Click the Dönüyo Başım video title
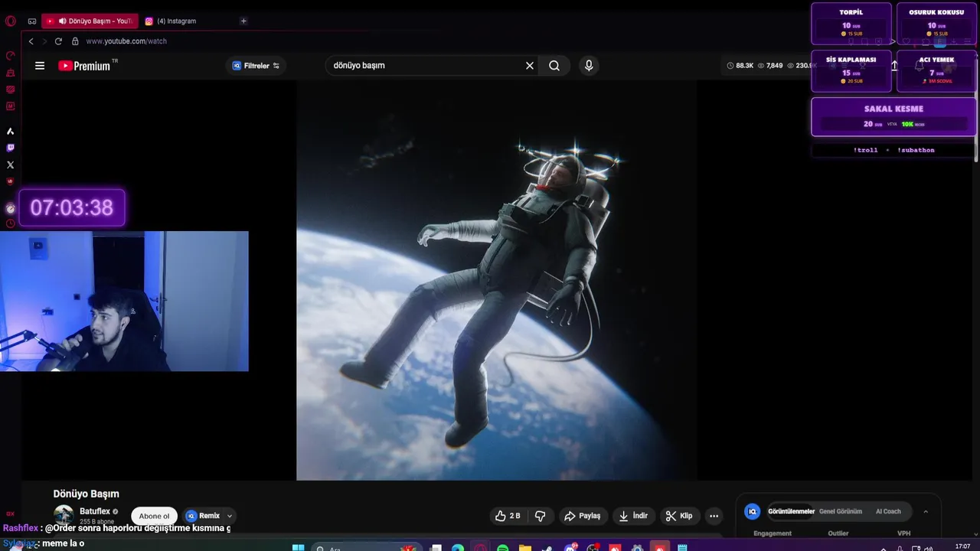Screen dimensions: 980x551 tap(86, 494)
